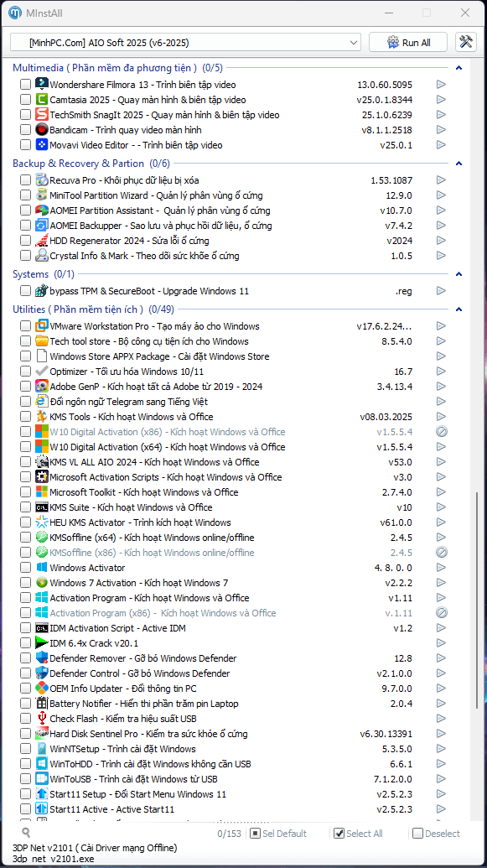
Task: Enable the AOMEI Partition Assistant checkbox
Action: point(25,211)
